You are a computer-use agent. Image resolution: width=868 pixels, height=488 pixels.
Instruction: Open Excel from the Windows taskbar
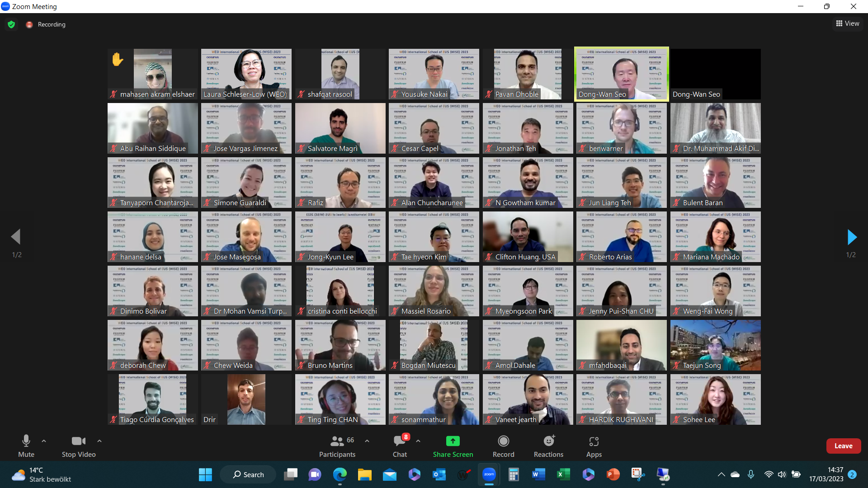(563, 474)
